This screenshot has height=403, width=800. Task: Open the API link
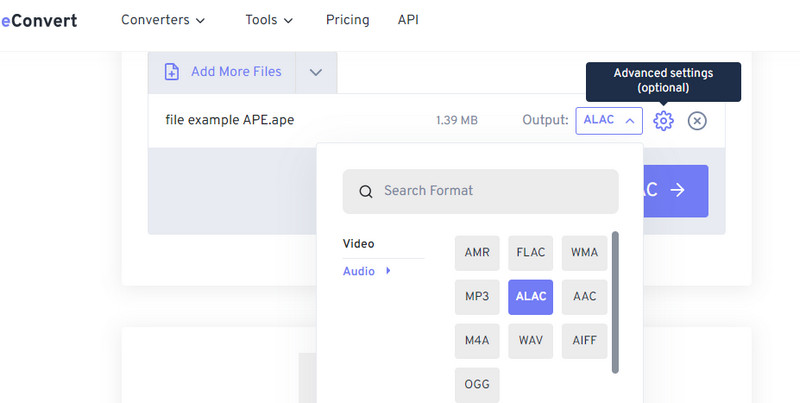(408, 20)
